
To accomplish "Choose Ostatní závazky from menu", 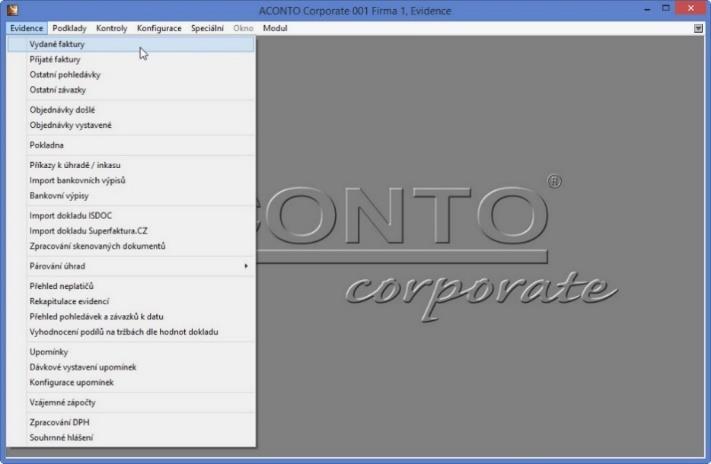I will 131,90.
